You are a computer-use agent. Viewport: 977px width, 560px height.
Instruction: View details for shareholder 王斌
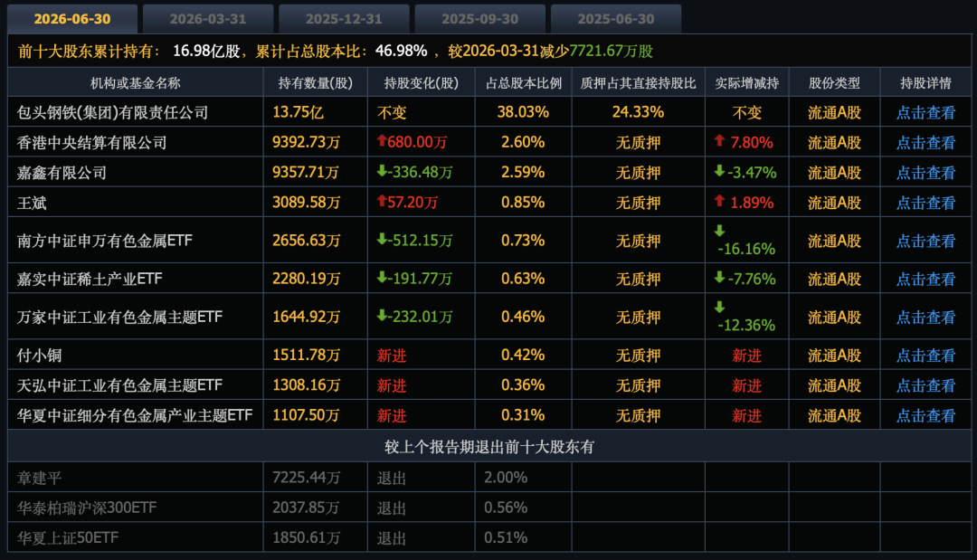pos(925,203)
